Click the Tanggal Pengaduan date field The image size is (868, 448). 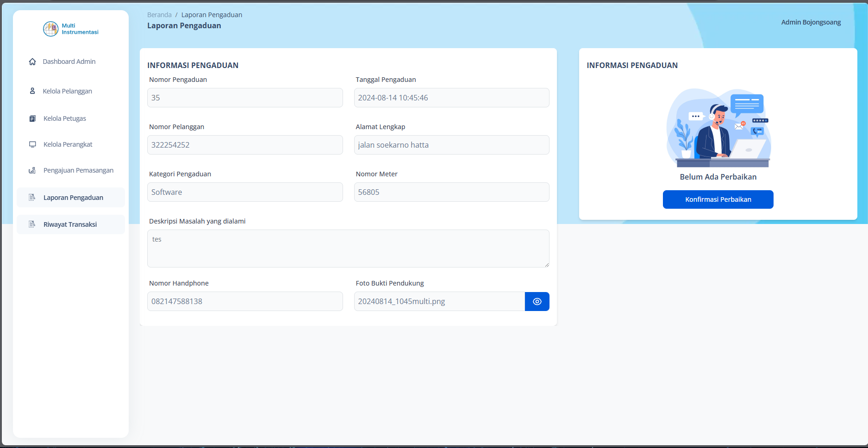point(451,98)
